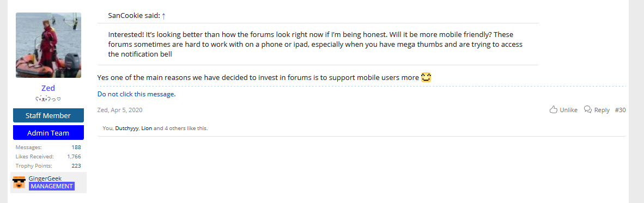Click the speech bubble Reply icon

(588, 109)
